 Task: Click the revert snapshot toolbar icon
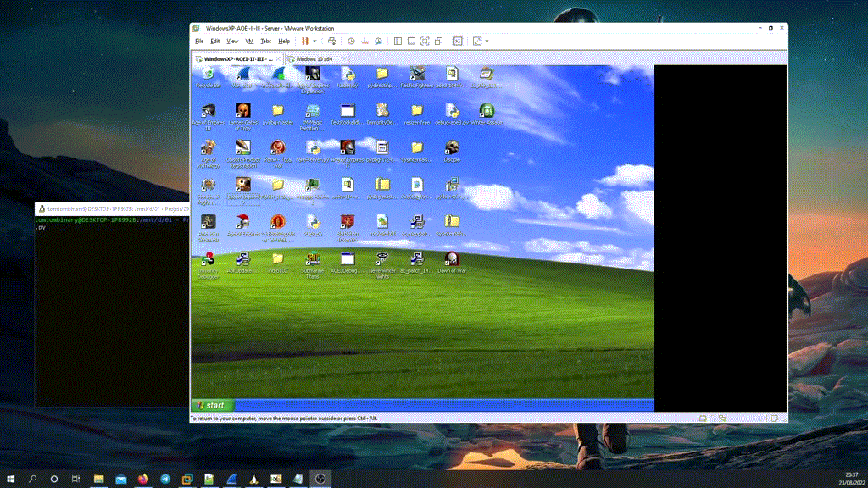coord(364,41)
